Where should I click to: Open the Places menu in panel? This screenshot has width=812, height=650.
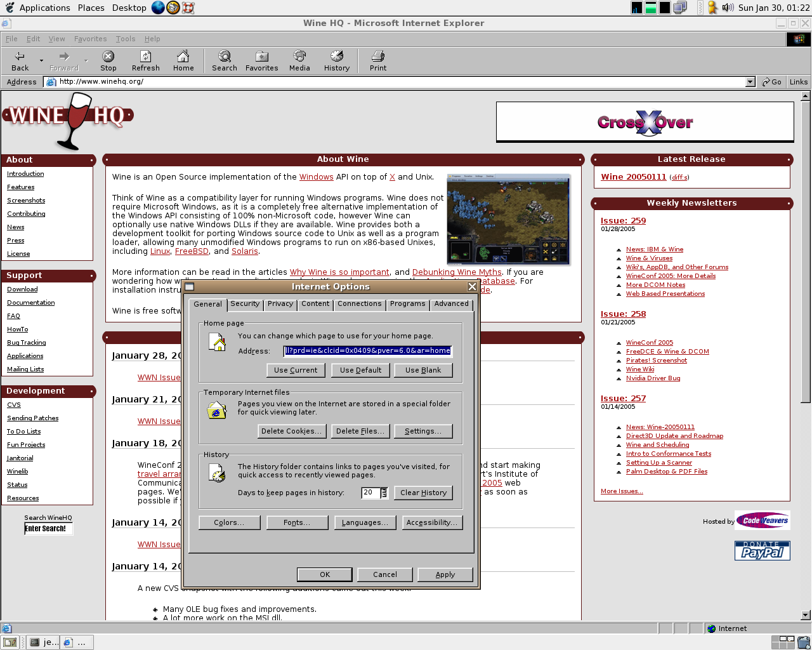91,8
